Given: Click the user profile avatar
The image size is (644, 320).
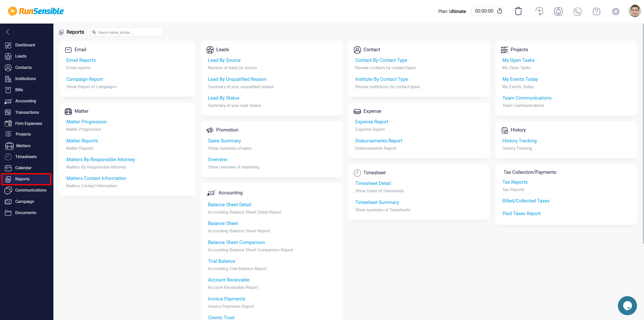Looking at the screenshot, I should pyautogui.click(x=635, y=11).
